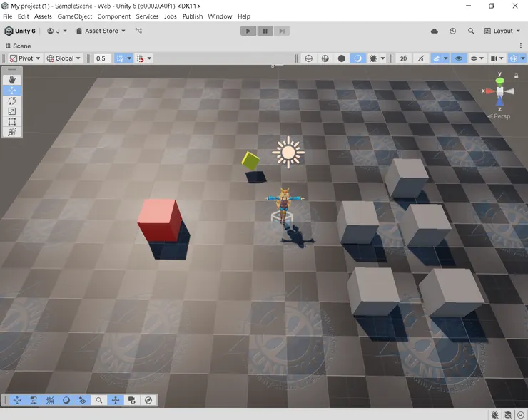Expand grid snapping settings arrow

click(x=129, y=58)
